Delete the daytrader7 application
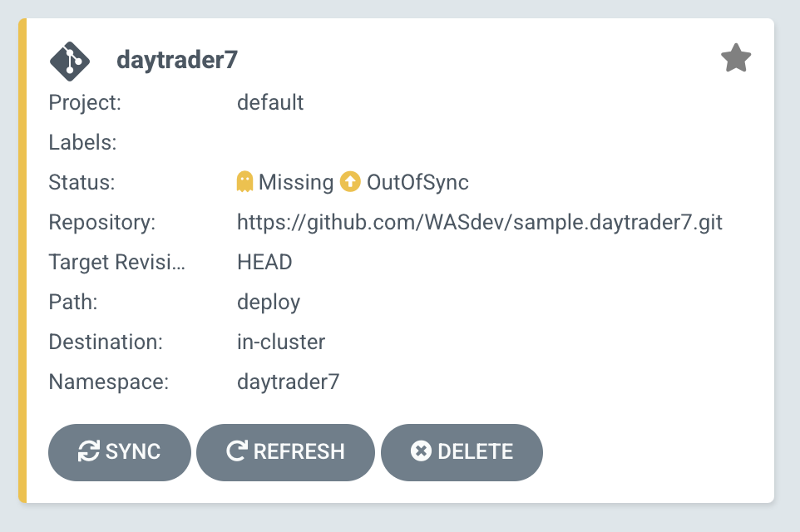Image resolution: width=800 pixels, height=532 pixels. [x=462, y=452]
